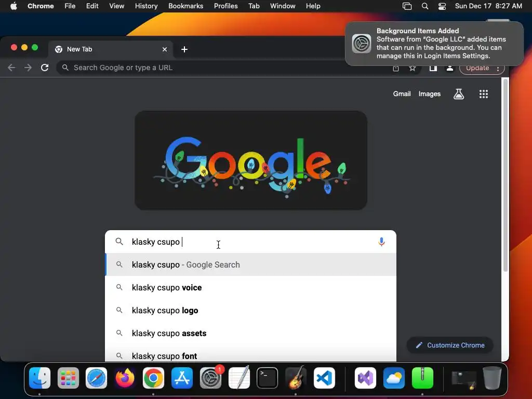Select 'klasky csupo logo' suggestion
The image size is (532, 399).
click(251, 311)
